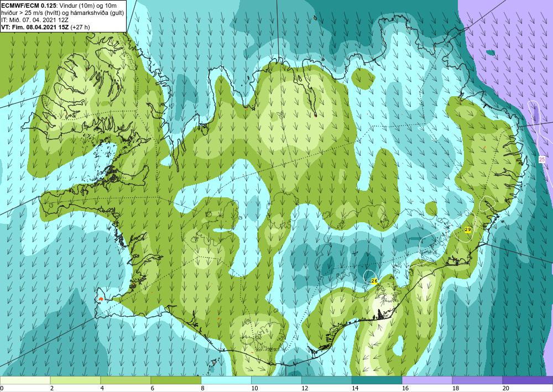Screen dimensions: 553x392
Task: Select the 10–12 m/s legend swatch
Action: [x=276, y=380]
